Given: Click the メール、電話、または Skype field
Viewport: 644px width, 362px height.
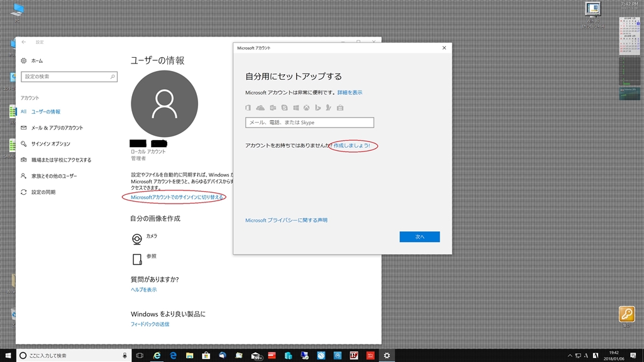Looking at the screenshot, I should [309, 123].
